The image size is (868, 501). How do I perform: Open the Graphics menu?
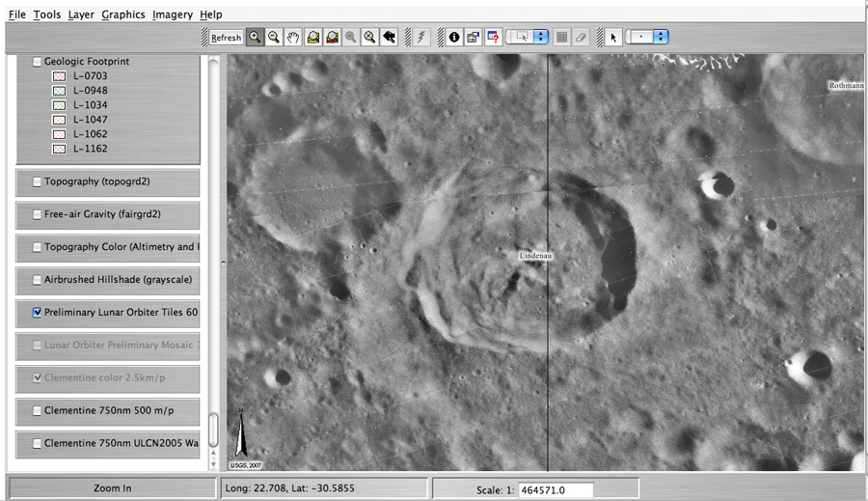[x=122, y=14]
